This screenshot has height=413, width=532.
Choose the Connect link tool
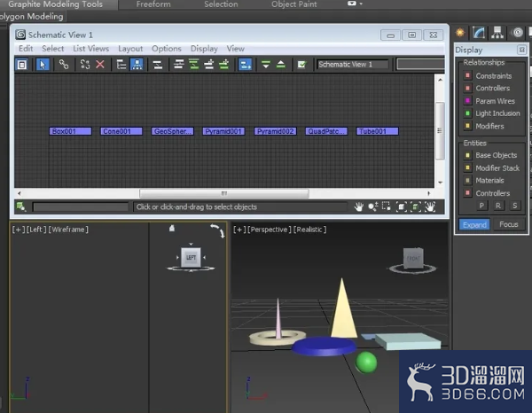[x=64, y=65]
